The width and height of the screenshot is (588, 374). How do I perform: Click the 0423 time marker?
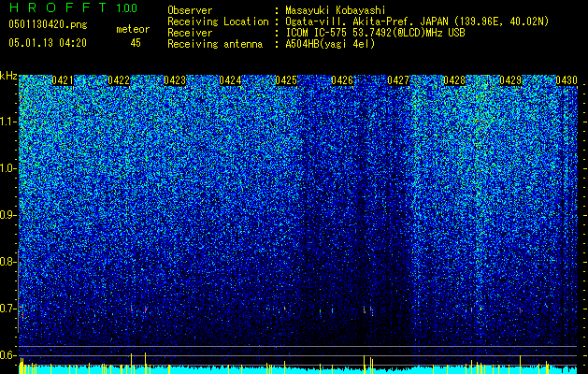(175, 80)
